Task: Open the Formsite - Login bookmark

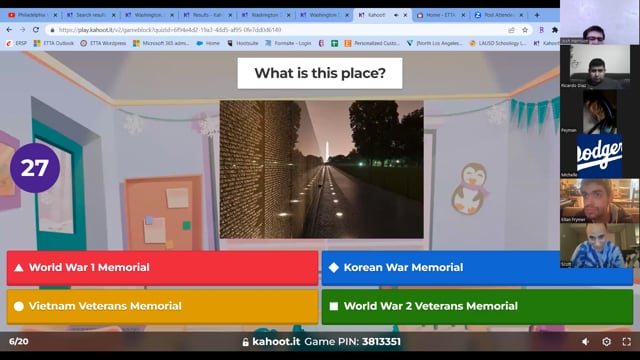Action: point(288,43)
